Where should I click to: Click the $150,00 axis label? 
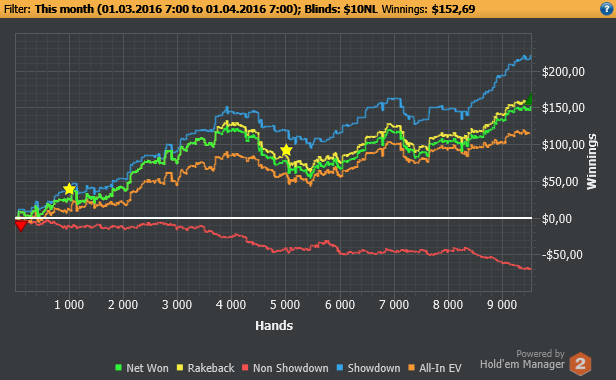[563, 108]
